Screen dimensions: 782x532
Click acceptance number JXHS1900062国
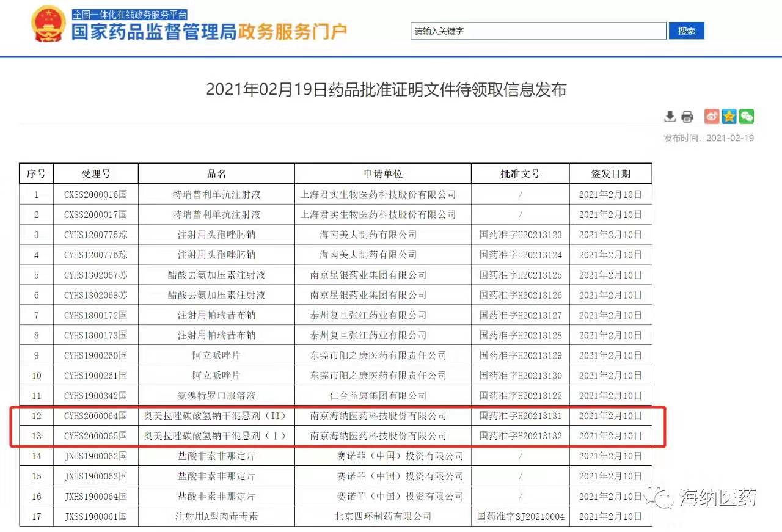coord(96,456)
